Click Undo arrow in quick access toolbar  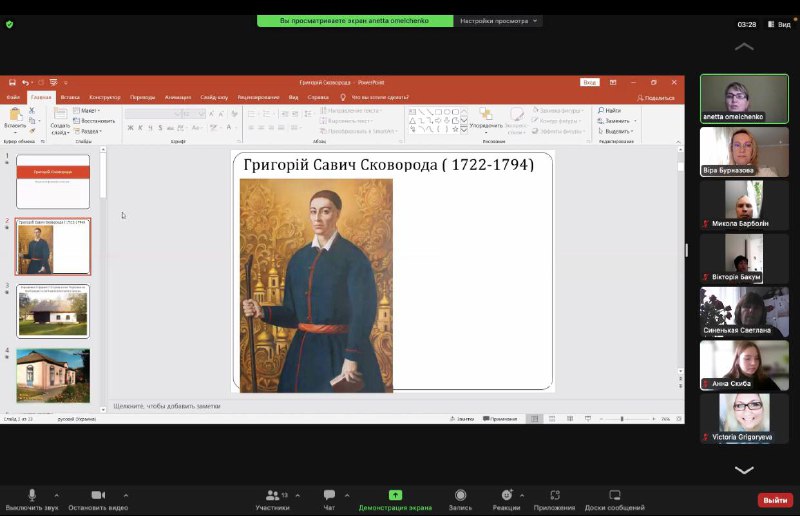pos(25,82)
